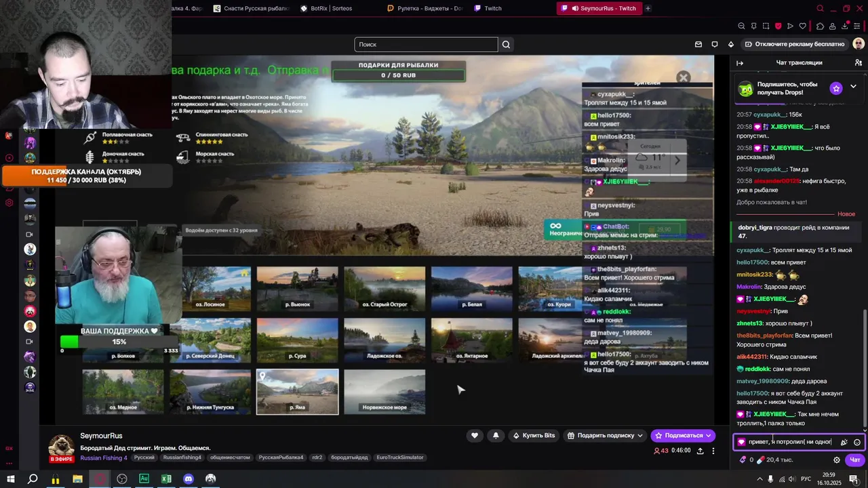Viewport: 868px width, 488px height.
Task: Open Adobe Audition from the taskbar
Action: point(144,479)
